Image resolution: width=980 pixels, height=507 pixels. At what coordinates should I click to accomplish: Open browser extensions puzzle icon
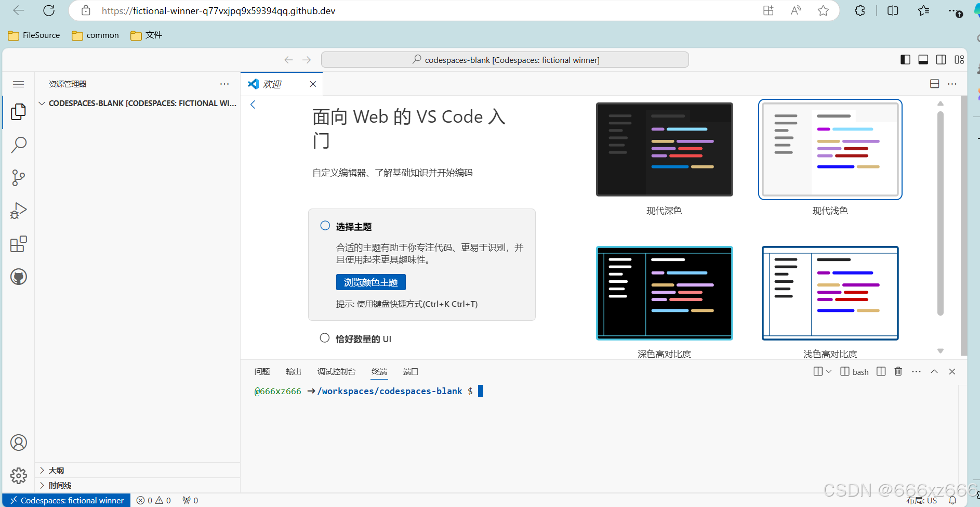click(x=860, y=10)
